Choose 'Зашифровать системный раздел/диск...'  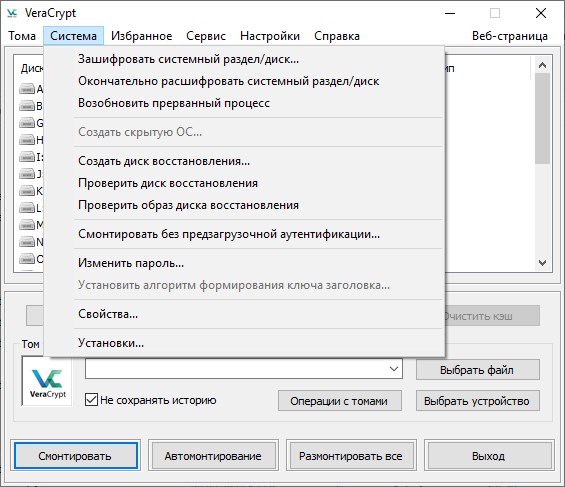coord(245,59)
